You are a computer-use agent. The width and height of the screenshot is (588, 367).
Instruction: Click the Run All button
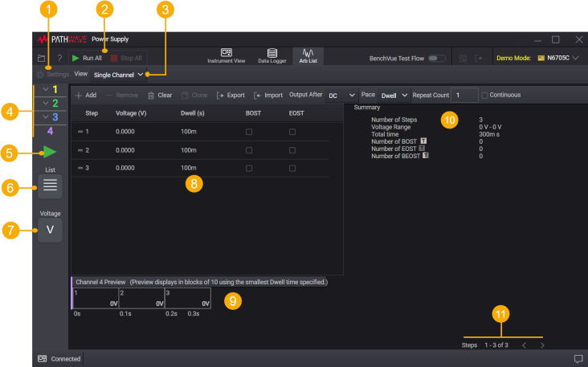(x=86, y=58)
